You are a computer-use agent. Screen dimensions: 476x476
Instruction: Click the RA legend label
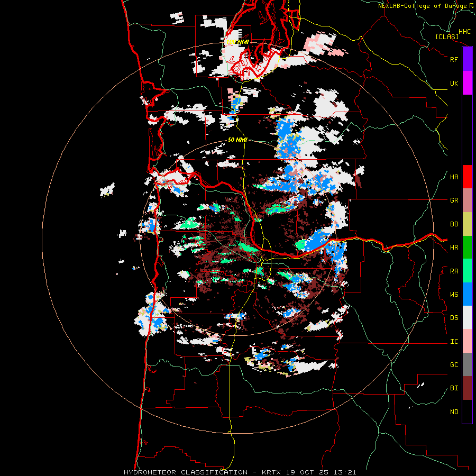[454, 271]
